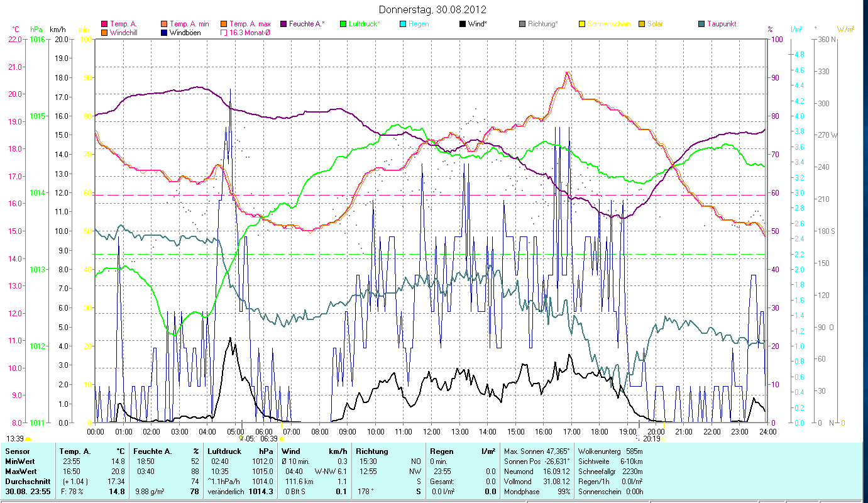Image resolution: width=868 pixels, height=503 pixels.
Task: Click the Durchschnitt row label
Action: (26, 481)
